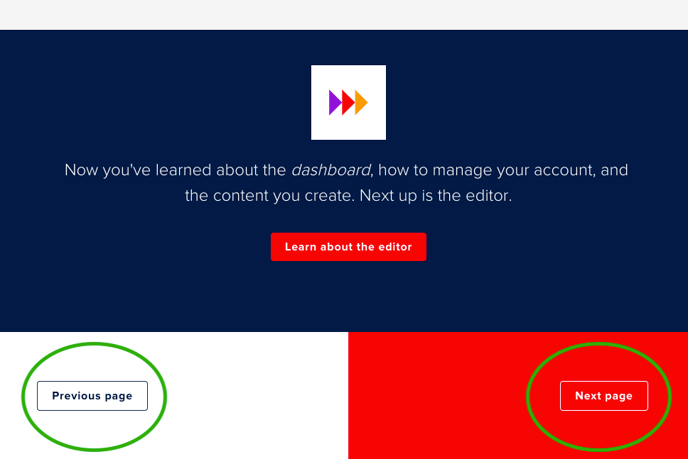Click the italic word dashboard
The image size is (688, 459).
click(x=330, y=170)
